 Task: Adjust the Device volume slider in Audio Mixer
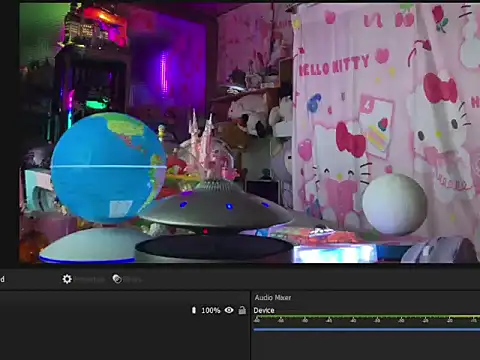[x=366, y=330]
